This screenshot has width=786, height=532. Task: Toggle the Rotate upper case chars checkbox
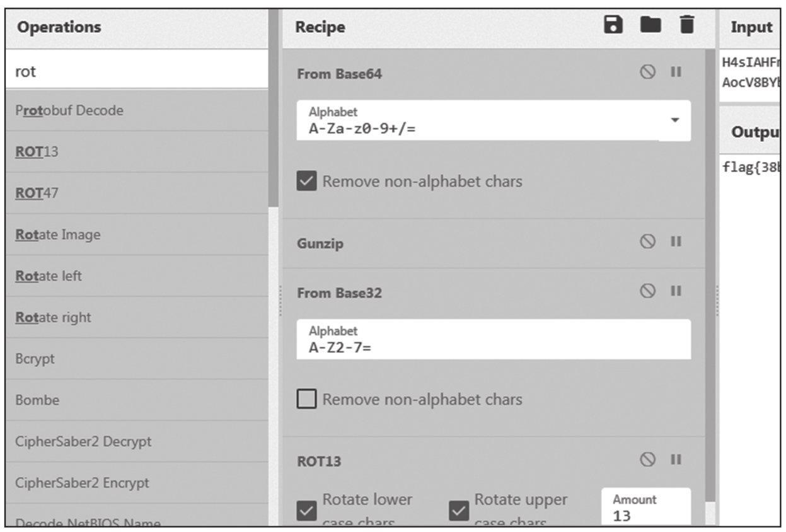point(459,510)
